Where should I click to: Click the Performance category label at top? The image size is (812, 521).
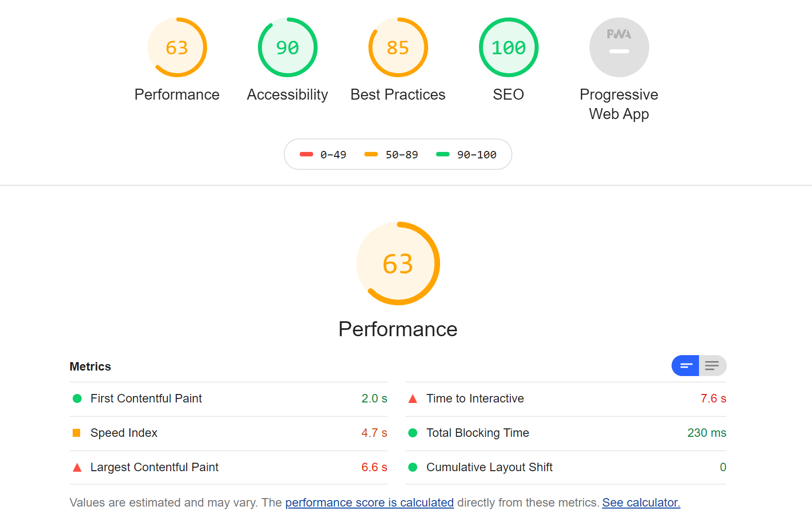177,95
